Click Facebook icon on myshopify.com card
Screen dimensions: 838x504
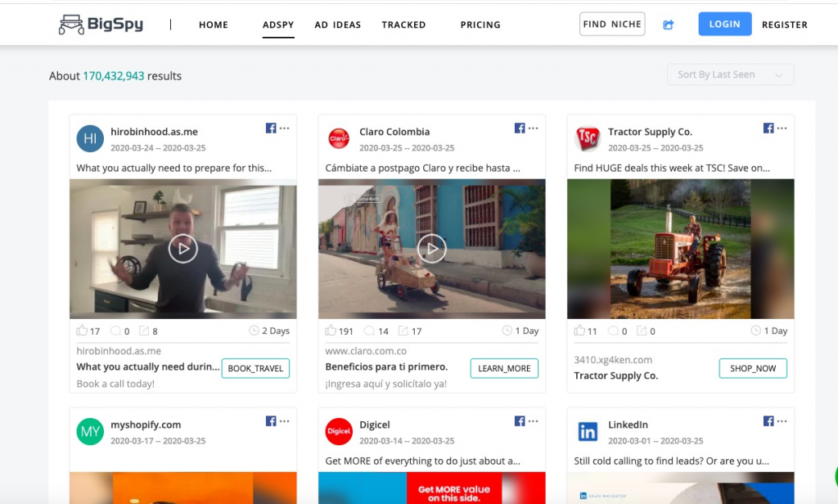click(x=271, y=421)
